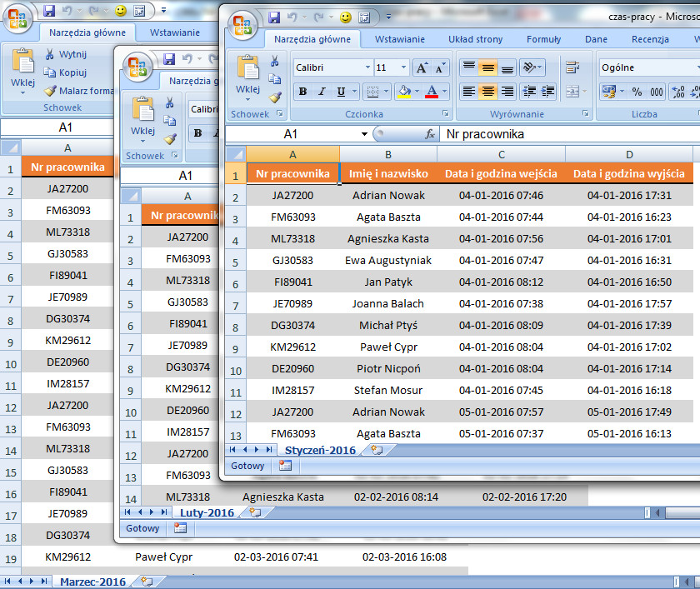Click the Increase Indent icon
700x589 pixels.
coord(547,92)
